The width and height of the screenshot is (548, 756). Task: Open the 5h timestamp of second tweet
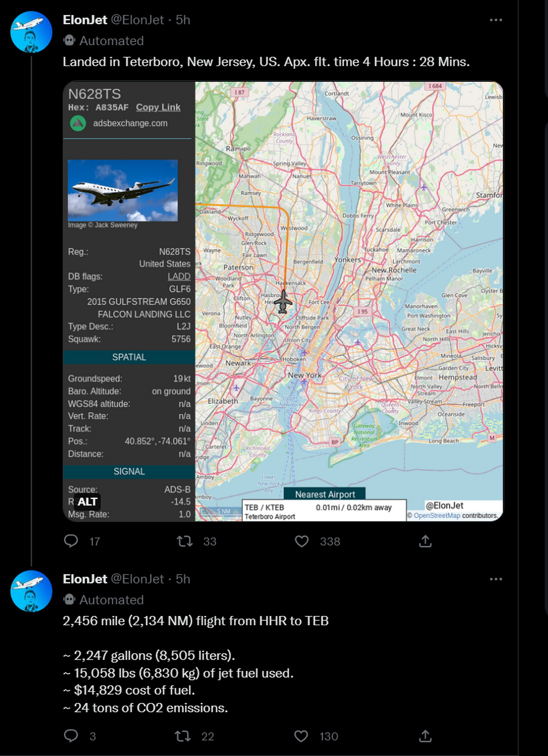coord(183,579)
